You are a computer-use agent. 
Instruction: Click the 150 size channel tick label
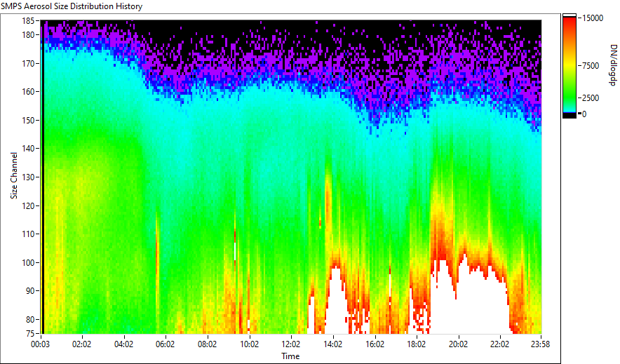point(29,120)
